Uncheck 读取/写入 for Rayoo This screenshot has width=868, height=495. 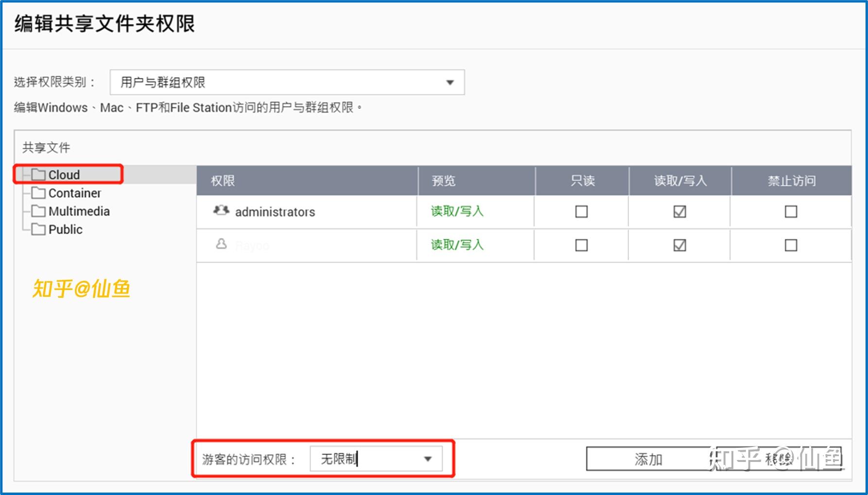pyautogui.click(x=680, y=245)
